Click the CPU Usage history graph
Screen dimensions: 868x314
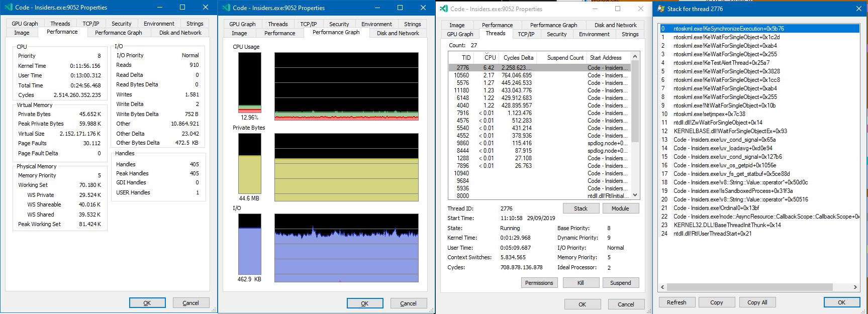pyautogui.click(x=346, y=86)
